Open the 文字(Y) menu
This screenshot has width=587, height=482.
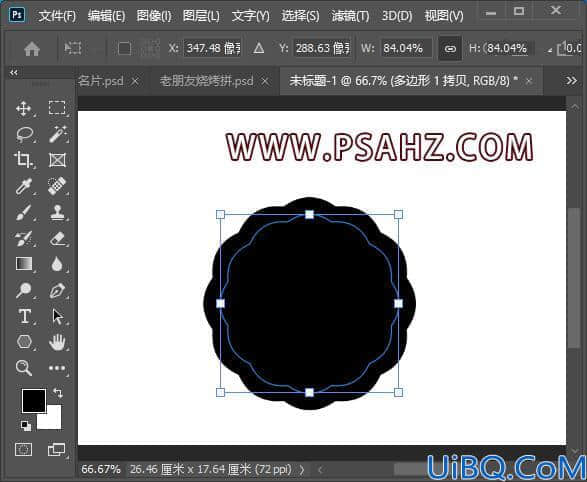250,16
